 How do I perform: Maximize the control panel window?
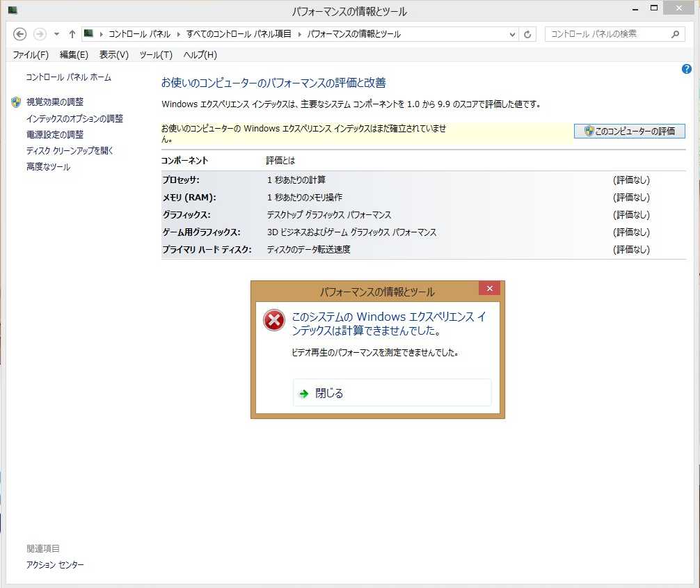pyautogui.click(x=654, y=8)
